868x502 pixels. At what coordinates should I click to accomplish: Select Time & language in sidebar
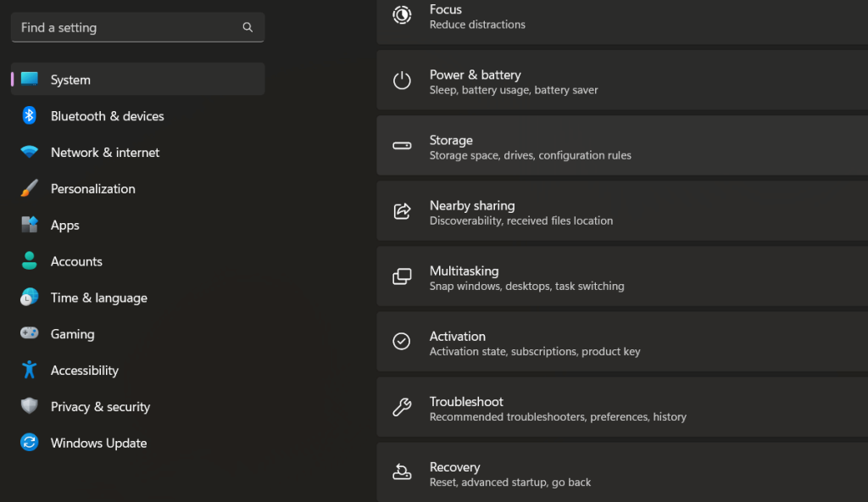tap(98, 298)
